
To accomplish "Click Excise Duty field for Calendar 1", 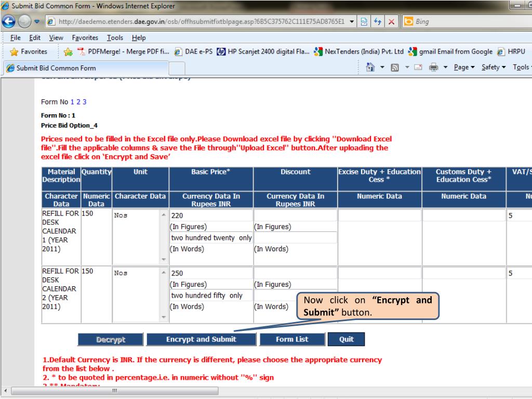I will 379,216.
